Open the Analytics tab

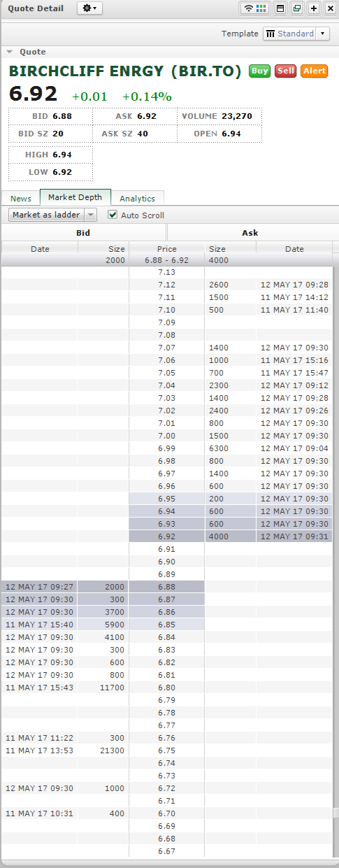(x=137, y=199)
